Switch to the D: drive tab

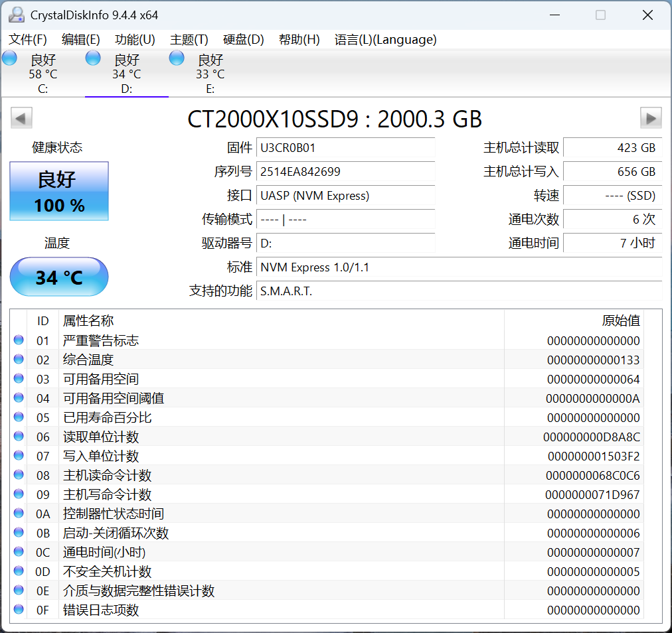click(x=126, y=74)
